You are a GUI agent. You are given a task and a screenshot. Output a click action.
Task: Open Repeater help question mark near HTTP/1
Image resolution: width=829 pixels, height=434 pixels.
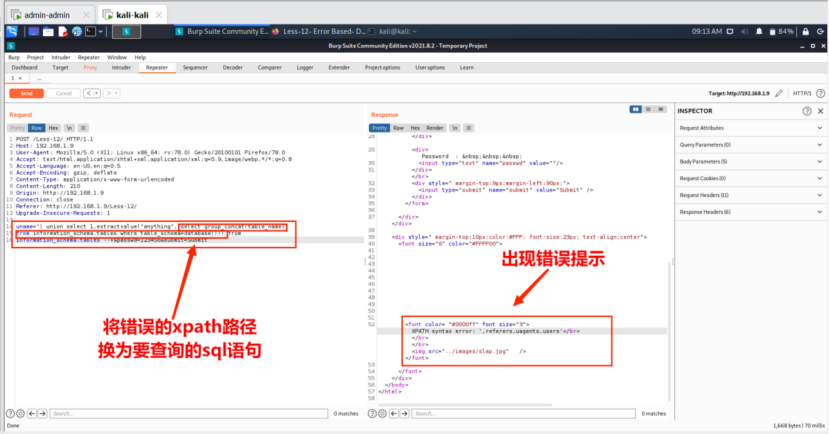pos(820,94)
